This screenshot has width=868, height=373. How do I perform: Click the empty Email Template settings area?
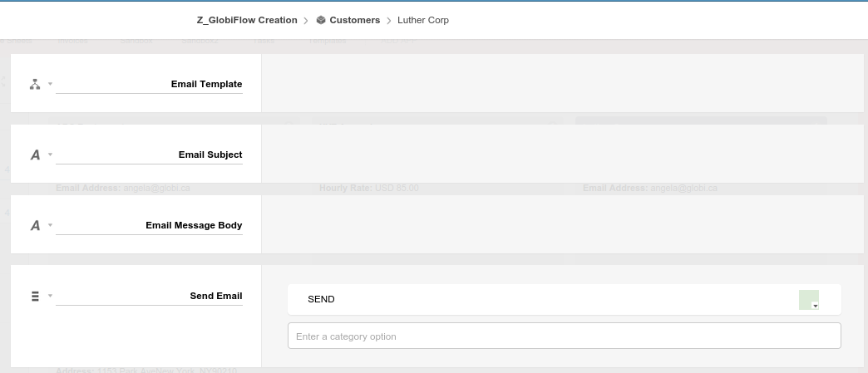click(x=562, y=83)
